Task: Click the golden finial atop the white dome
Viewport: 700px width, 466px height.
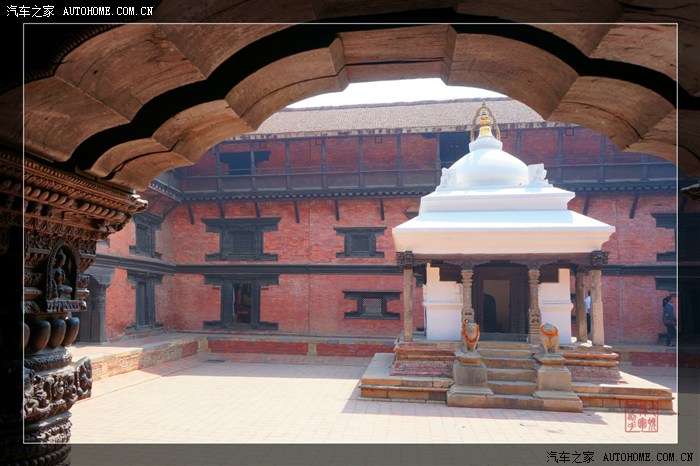Action: pyautogui.click(x=485, y=123)
